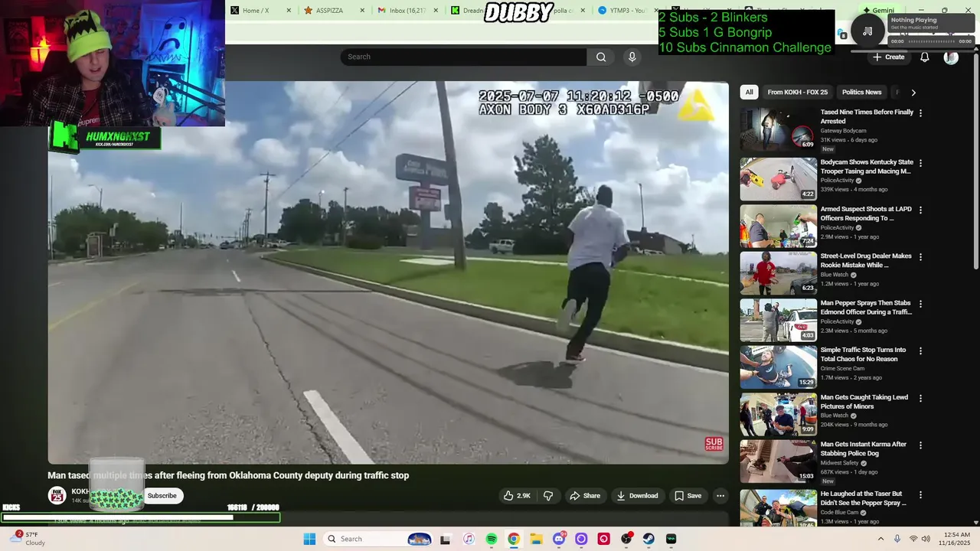
Task: Open Spotify from the taskbar
Action: click(x=492, y=539)
